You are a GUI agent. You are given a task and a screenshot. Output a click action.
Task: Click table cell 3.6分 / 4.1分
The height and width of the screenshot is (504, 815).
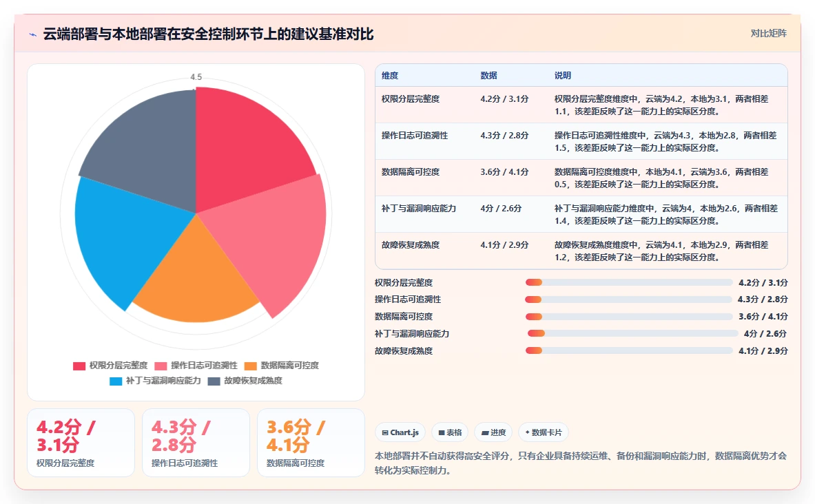click(x=504, y=171)
